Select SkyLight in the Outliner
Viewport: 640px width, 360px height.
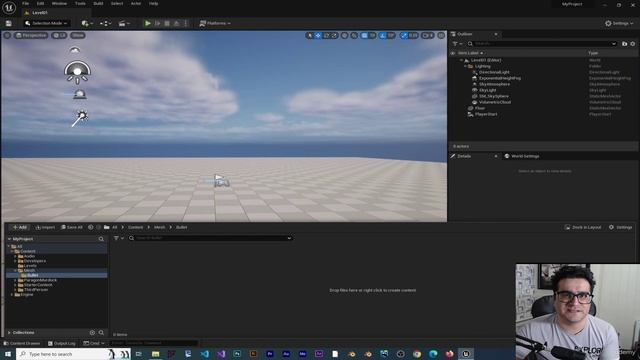coord(488,90)
